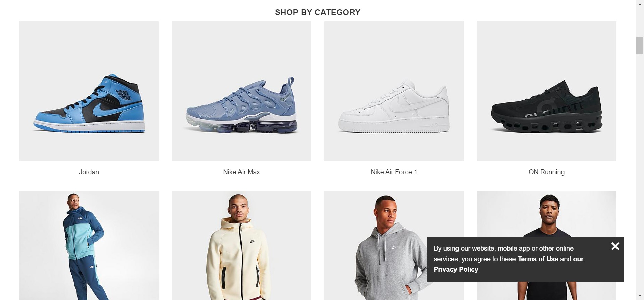Viewport: 644px width, 300px height.
Task: Open the Privacy Policy link
Action: [x=456, y=269]
